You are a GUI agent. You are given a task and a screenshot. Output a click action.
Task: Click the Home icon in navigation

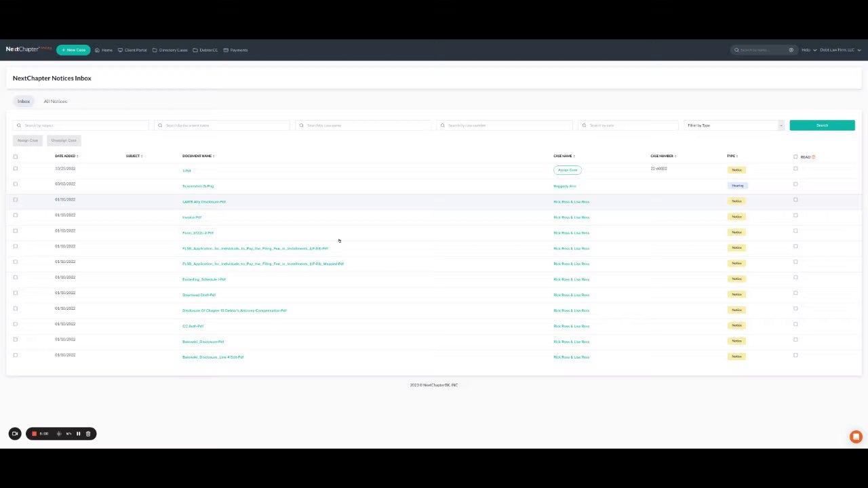point(97,50)
